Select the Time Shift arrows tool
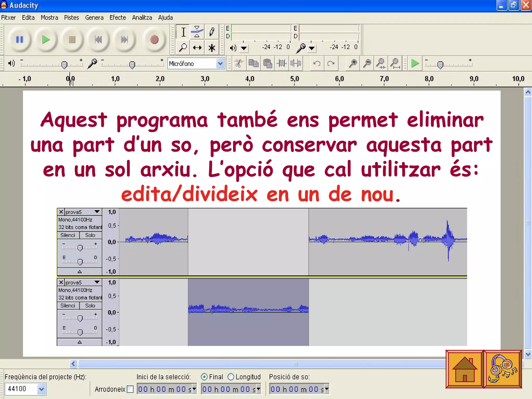Screen dimensions: 532x399 pyautogui.click(x=197, y=48)
